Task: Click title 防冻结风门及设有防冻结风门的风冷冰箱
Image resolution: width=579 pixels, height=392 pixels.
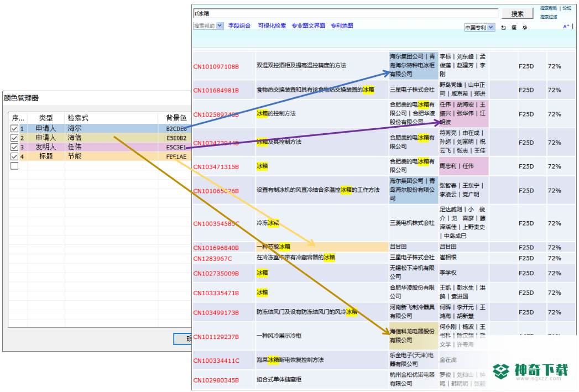Action: click(x=307, y=312)
